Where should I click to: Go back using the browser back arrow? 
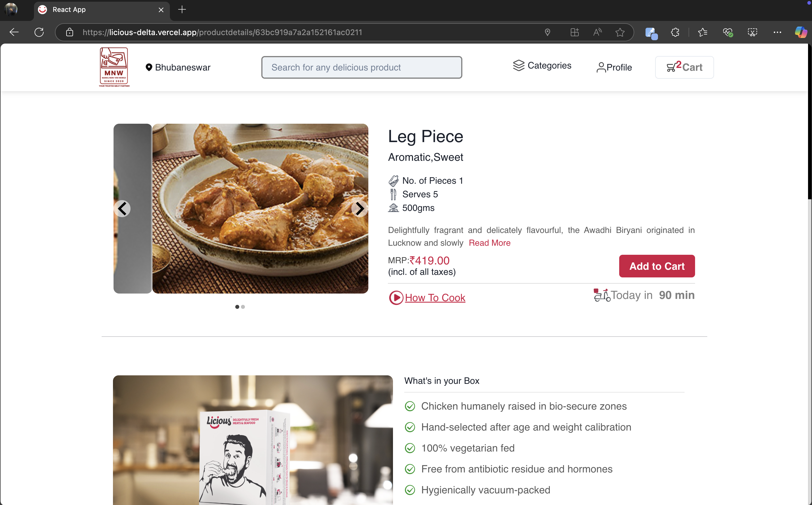pos(14,32)
